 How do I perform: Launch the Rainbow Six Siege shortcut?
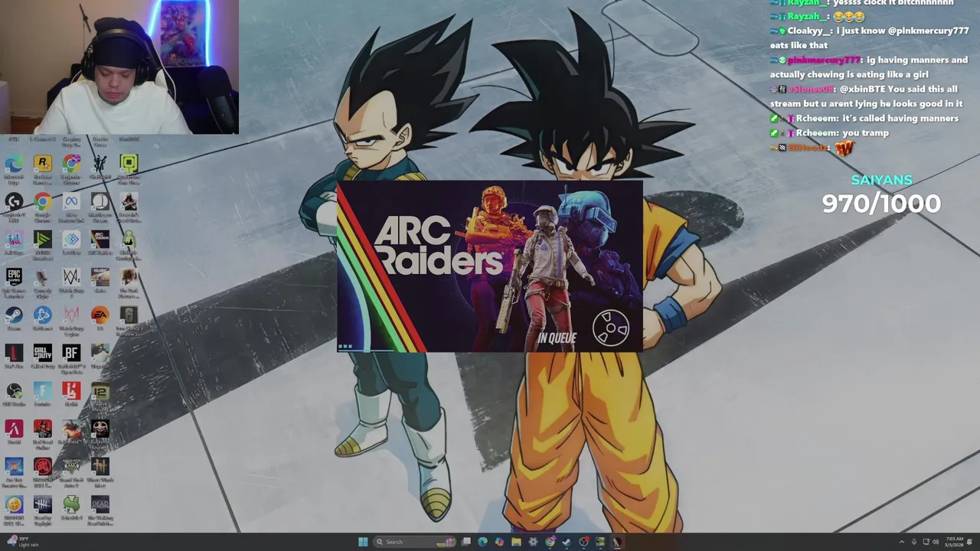coord(129,321)
